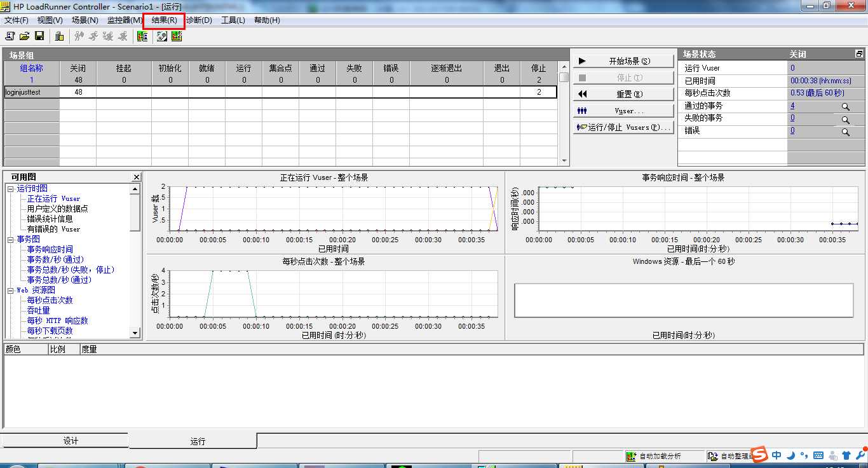Select 每秒 HTTP 响应数 in graph tree
This screenshot has height=468, width=868.
click(57, 320)
